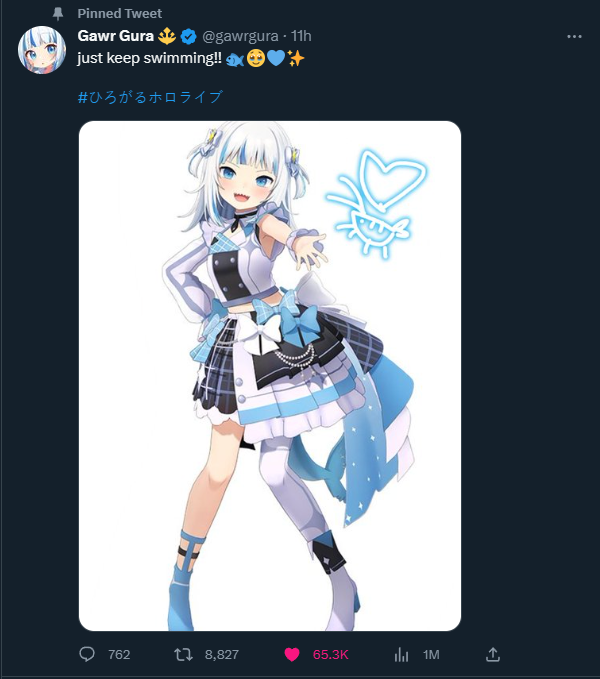Click the share upload icon
The image size is (600, 679).
pos(493,654)
